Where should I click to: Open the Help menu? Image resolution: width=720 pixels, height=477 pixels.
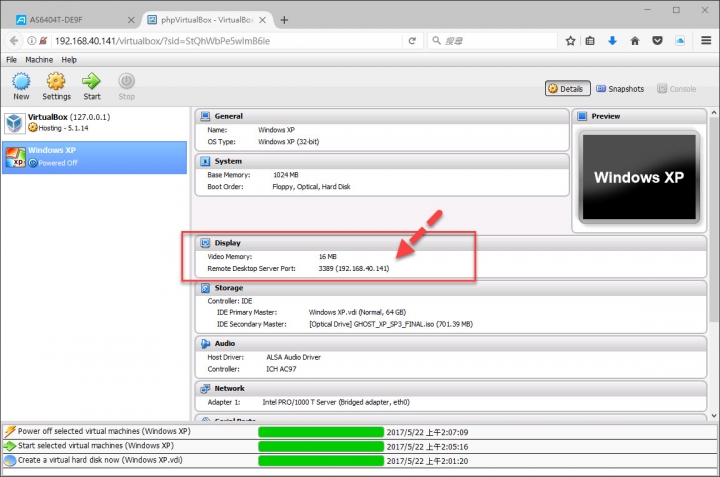tap(69, 60)
